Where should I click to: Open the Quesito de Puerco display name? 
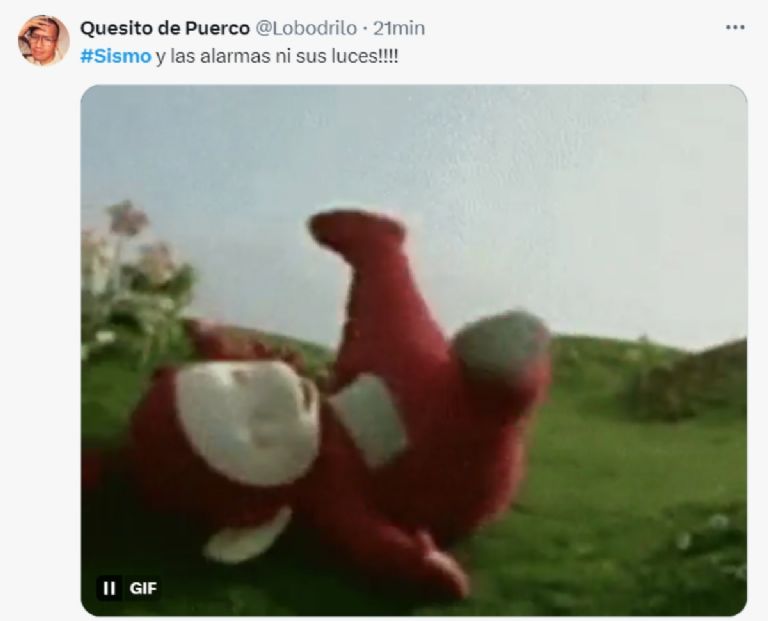165,28
